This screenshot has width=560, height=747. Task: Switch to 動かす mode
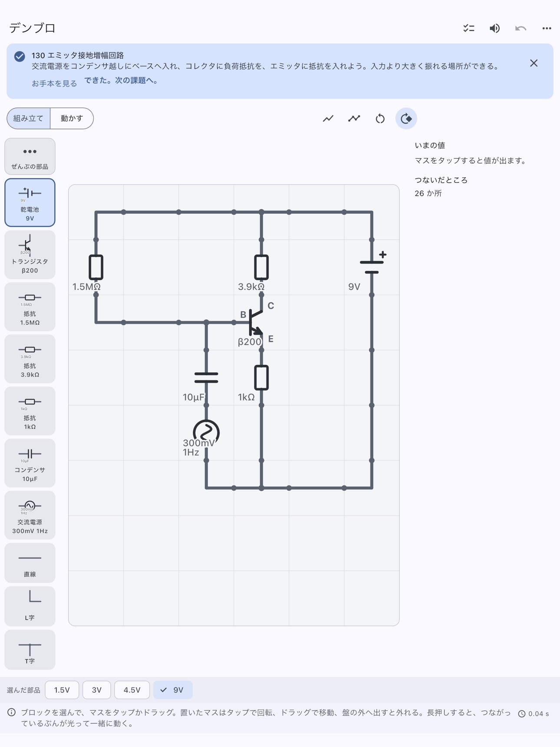pos(72,119)
